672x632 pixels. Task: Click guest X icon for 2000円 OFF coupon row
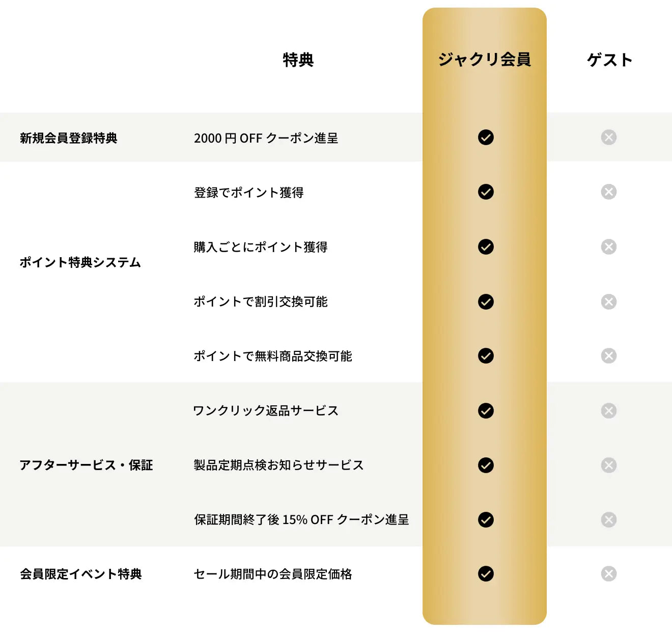608,138
